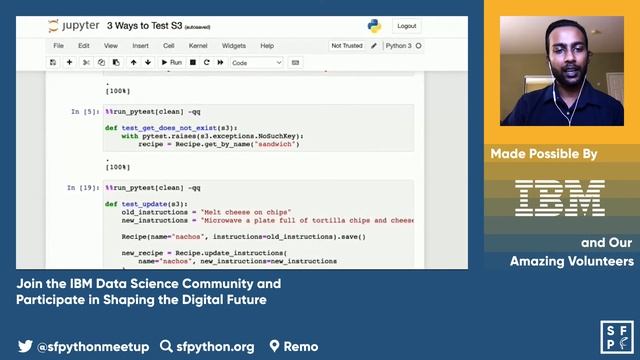Screen dimensions: 640x360
Task: Click the Twitter bird icon
Action: [25, 347]
